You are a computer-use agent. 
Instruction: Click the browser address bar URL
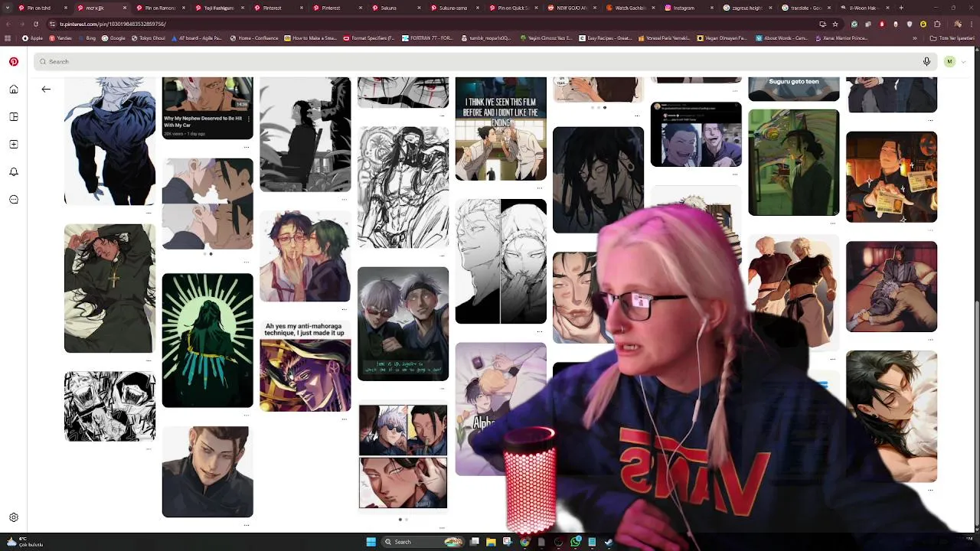113,24
